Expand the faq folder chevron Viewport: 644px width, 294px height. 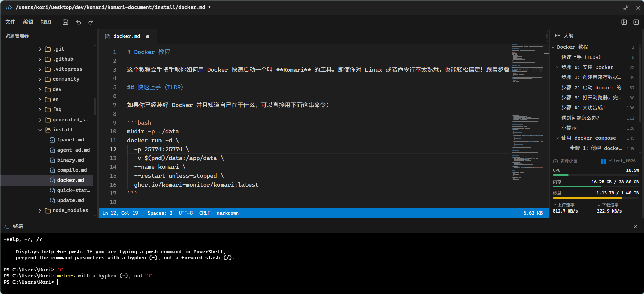40,110
